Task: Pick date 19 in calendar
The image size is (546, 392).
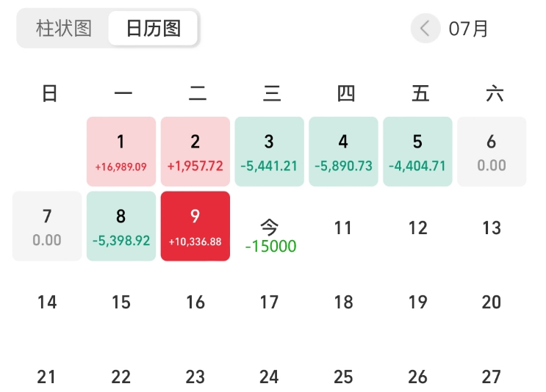Action: click(x=418, y=302)
